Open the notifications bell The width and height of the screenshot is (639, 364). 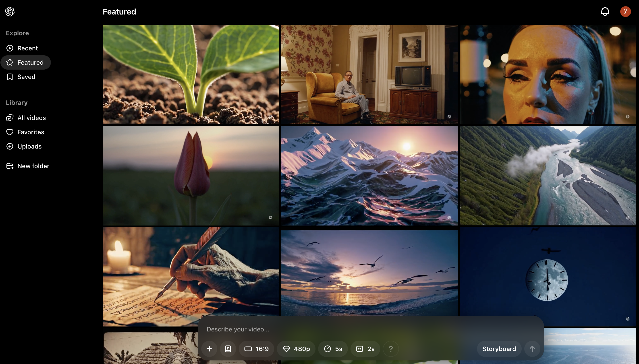605,12
